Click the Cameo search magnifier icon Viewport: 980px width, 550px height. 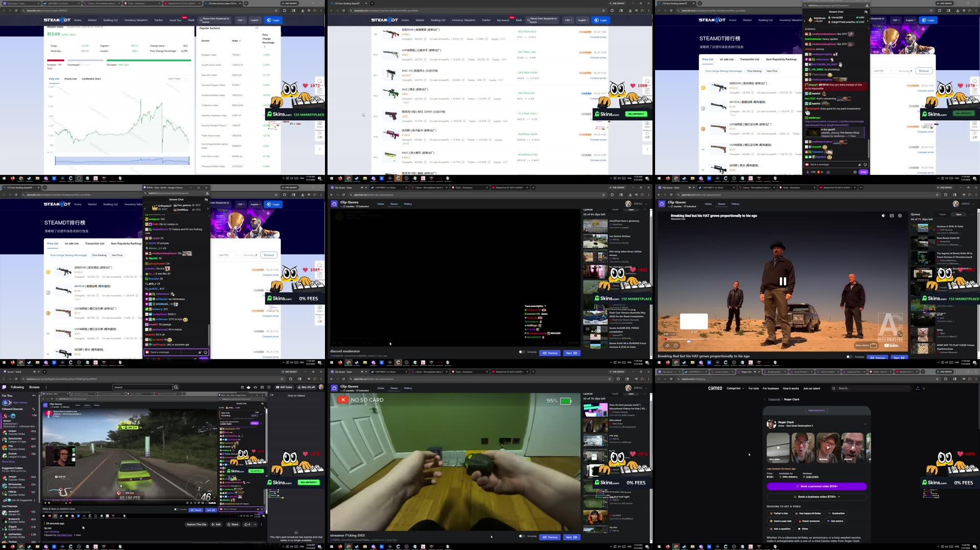(x=834, y=388)
